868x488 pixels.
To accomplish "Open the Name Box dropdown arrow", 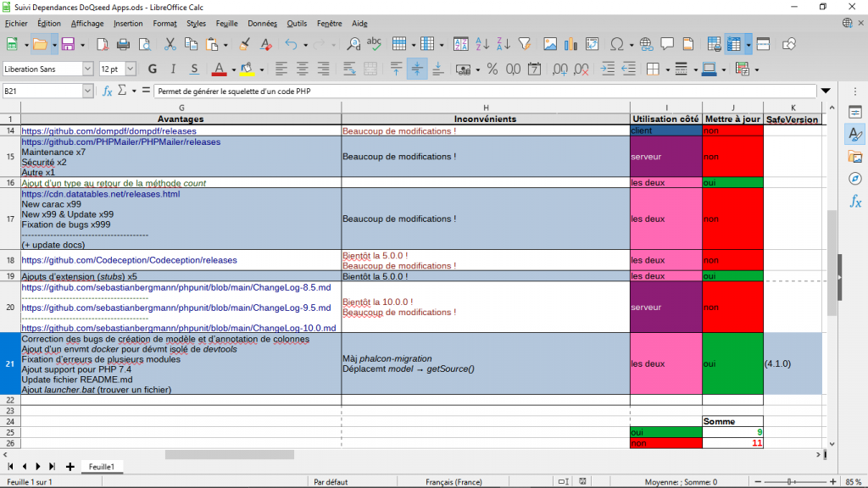I will tap(87, 91).
